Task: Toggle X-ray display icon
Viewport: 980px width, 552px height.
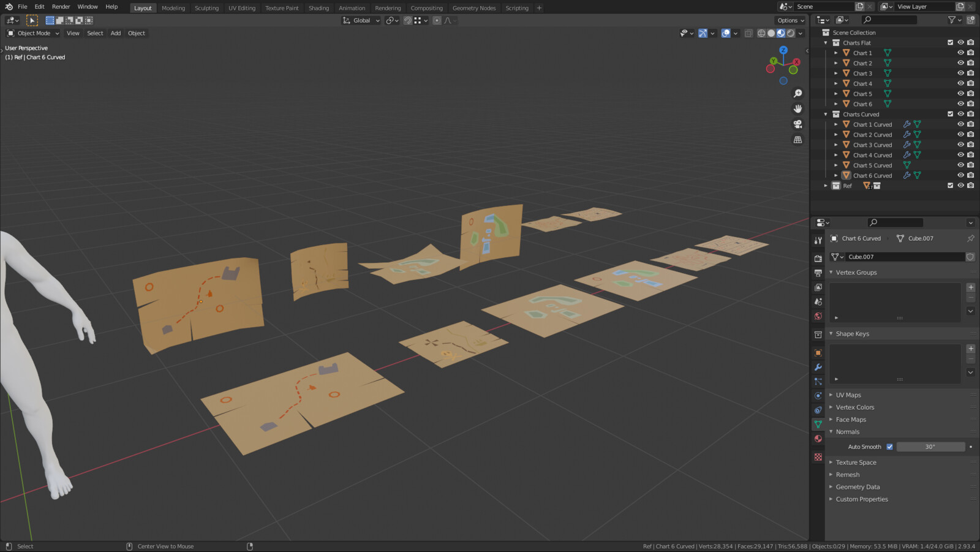Action: click(748, 33)
